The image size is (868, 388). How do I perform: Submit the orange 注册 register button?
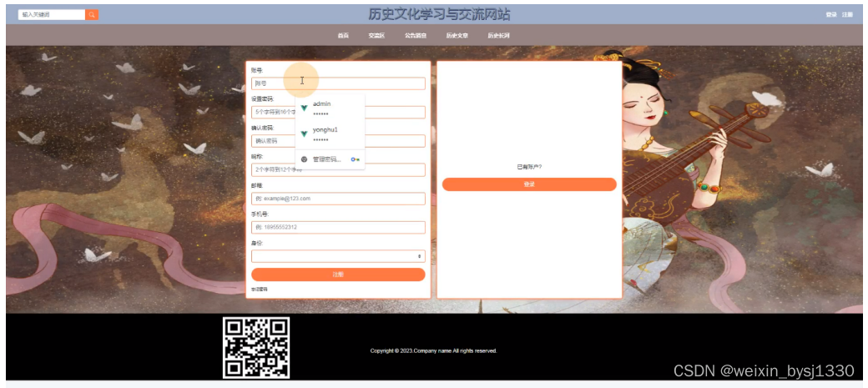click(338, 275)
